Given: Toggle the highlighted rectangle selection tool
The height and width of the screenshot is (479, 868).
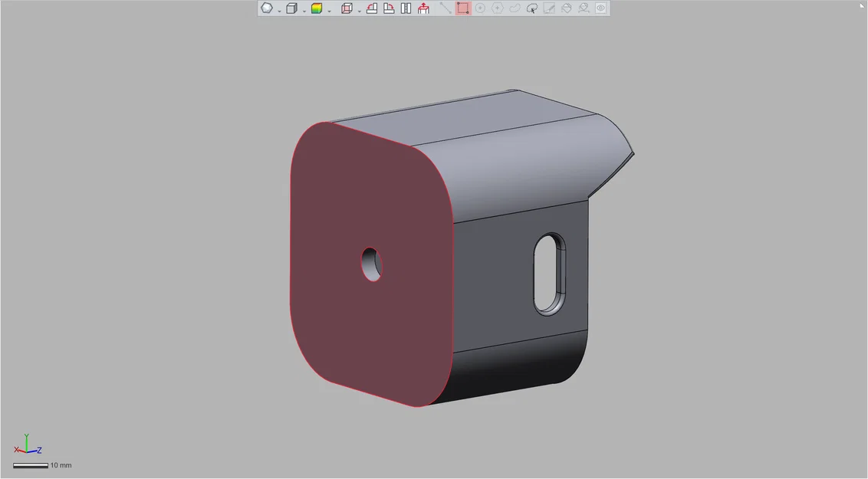Looking at the screenshot, I should point(463,8).
